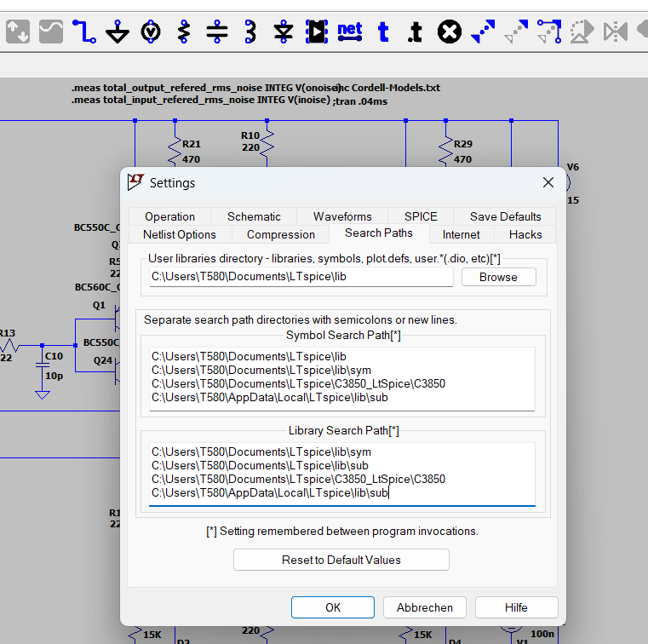Click the blue Move/Drag tool icon
This screenshot has width=648, height=644.
[549, 32]
